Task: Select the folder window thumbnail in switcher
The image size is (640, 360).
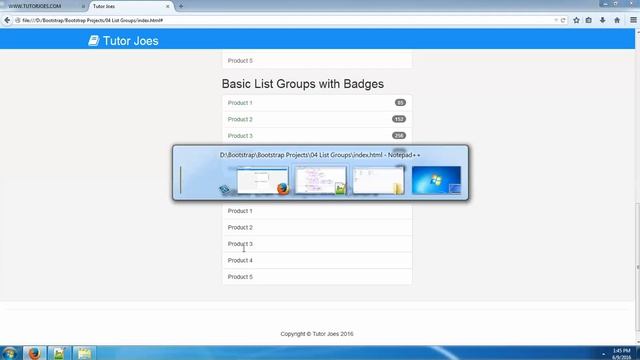Action: tap(378, 180)
